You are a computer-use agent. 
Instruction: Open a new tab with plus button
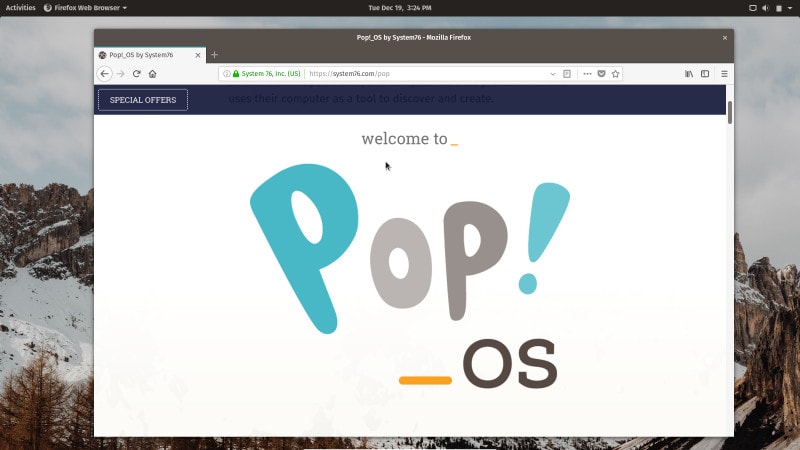tap(214, 55)
